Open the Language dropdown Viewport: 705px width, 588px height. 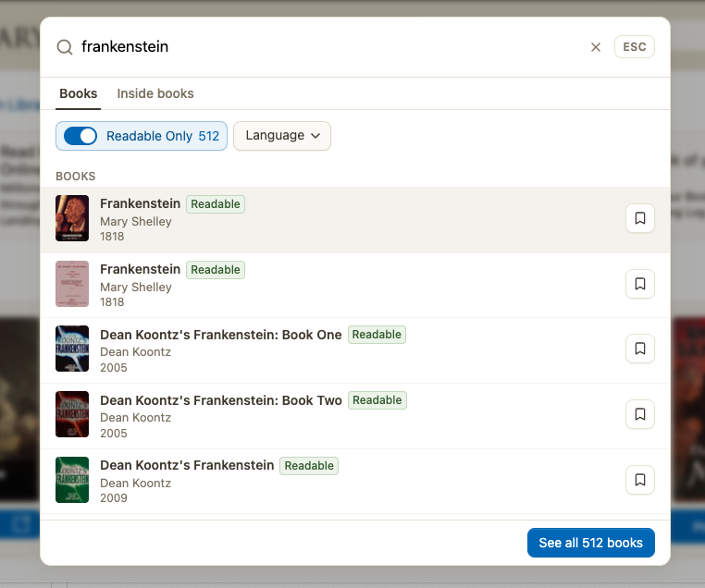[282, 136]
